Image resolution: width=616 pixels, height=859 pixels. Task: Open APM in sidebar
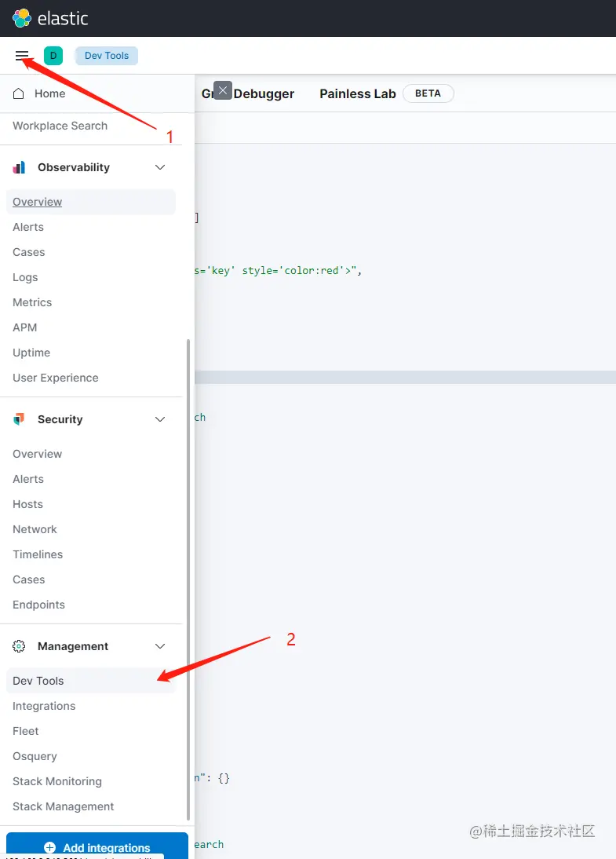24,327
